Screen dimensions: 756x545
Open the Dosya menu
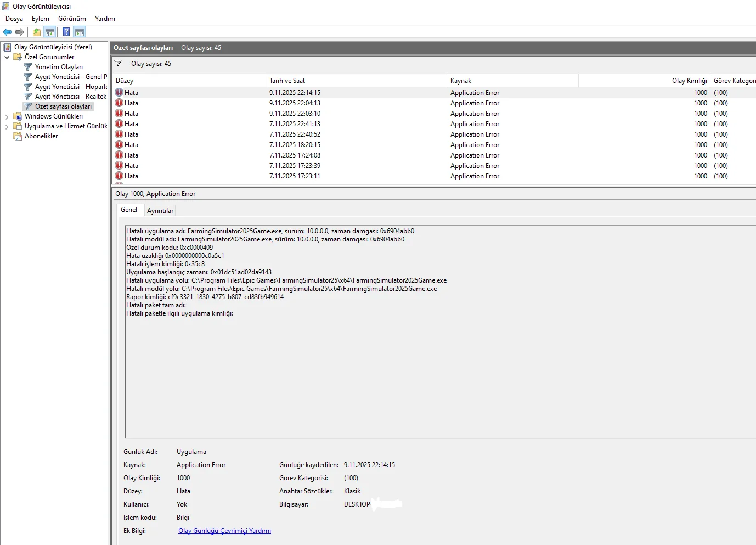[14, 19]
